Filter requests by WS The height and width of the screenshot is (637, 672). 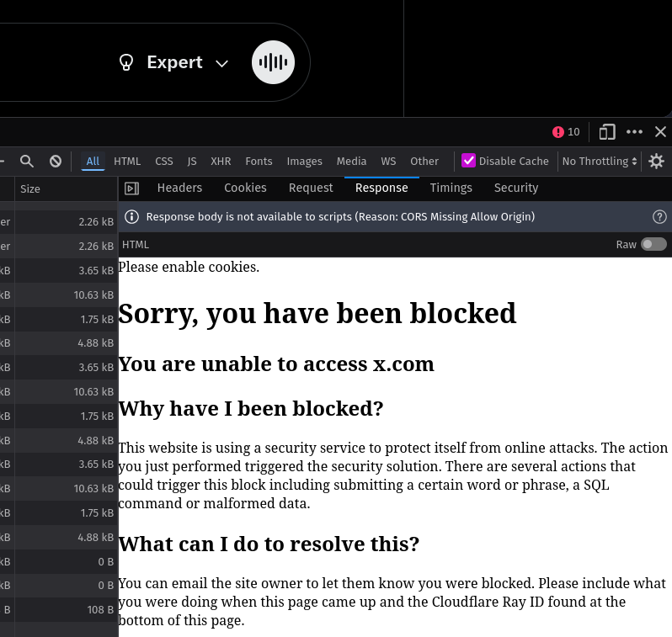point(388,161)
